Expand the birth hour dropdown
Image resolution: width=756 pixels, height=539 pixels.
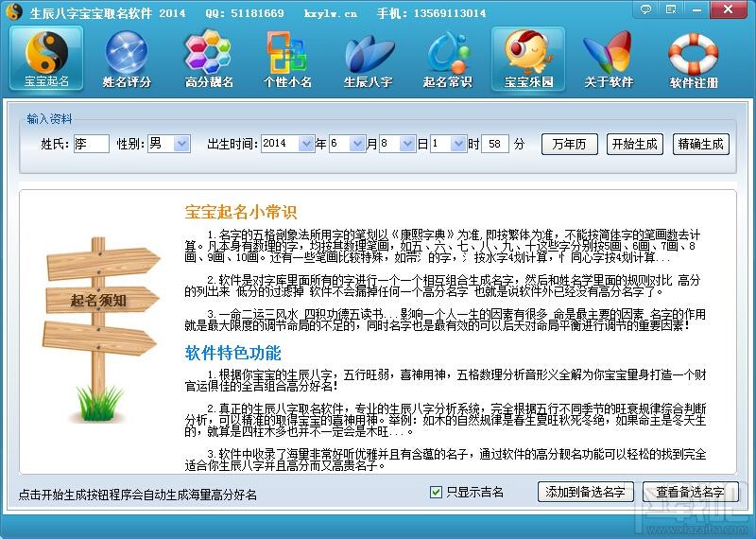458,144
